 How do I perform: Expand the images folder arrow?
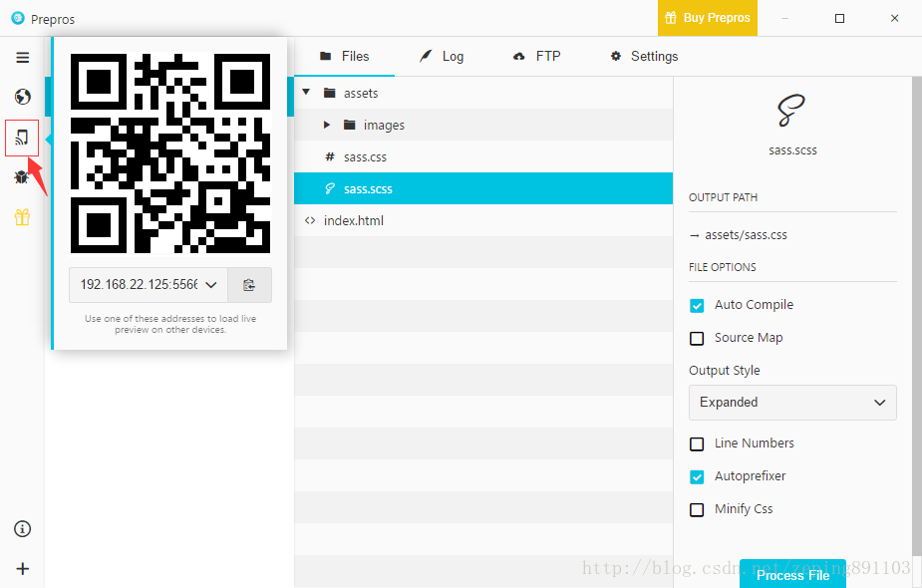[x=327, y=125]
